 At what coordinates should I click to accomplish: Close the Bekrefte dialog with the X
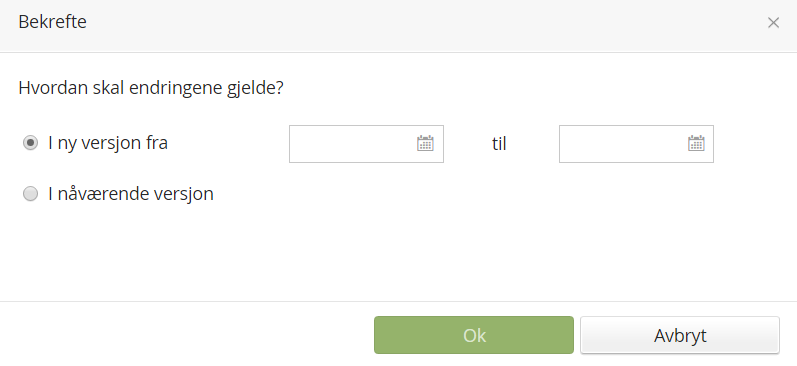[773, 23]
